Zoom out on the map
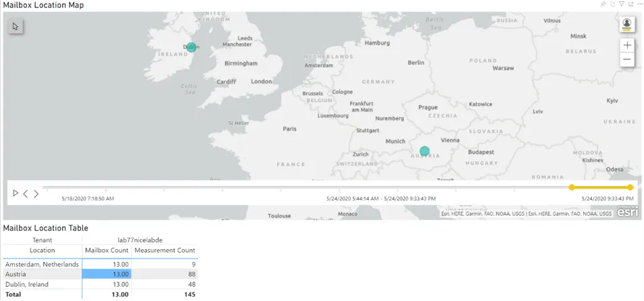This screenshot has width=644, height=301. pos(627,60)
